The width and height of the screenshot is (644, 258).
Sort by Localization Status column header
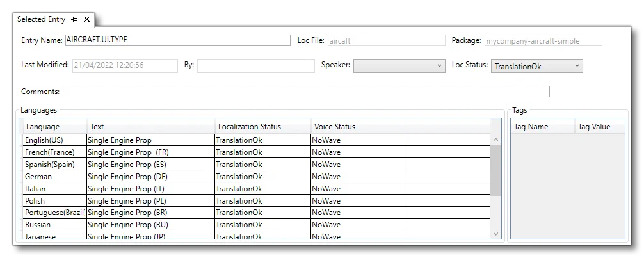(x=263, y=127)
